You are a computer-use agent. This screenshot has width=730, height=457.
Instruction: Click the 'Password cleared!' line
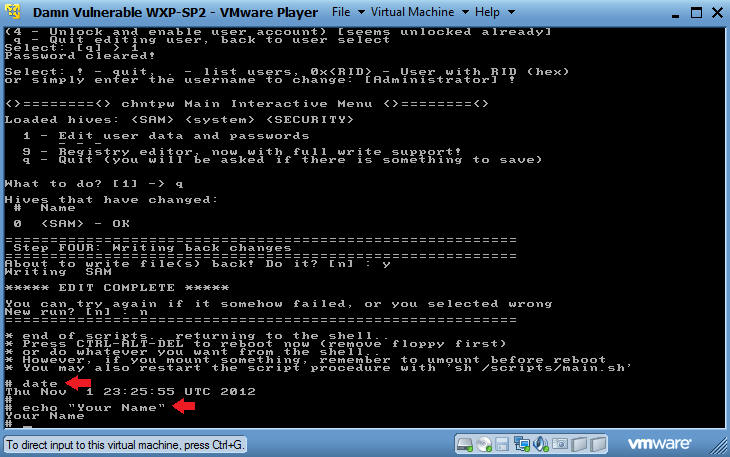click(80, 56)
